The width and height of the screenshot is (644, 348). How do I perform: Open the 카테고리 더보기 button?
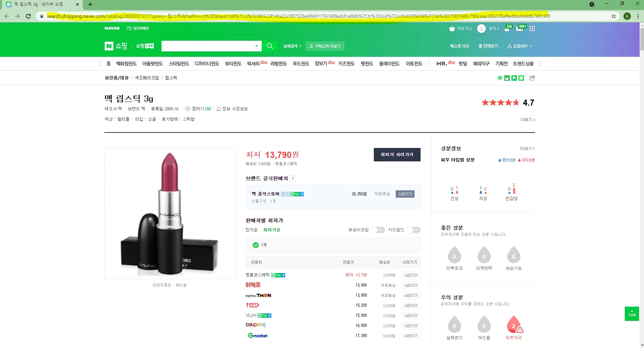click(325, 46)
